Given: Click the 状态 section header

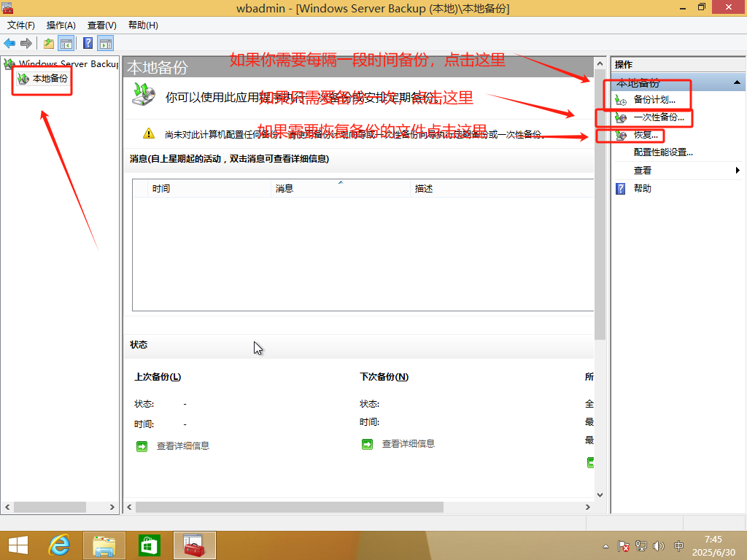Looking at the screenshot, I should 139,345.
